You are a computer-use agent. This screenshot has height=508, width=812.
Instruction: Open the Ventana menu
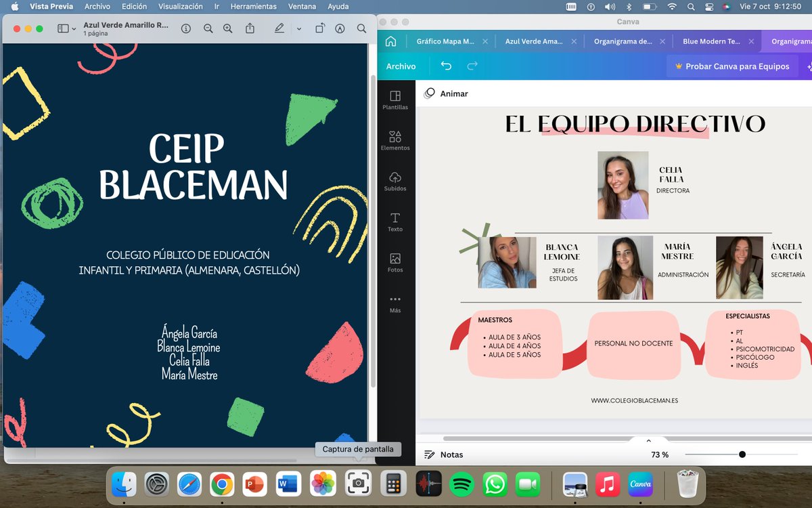[x=302, y=7]
